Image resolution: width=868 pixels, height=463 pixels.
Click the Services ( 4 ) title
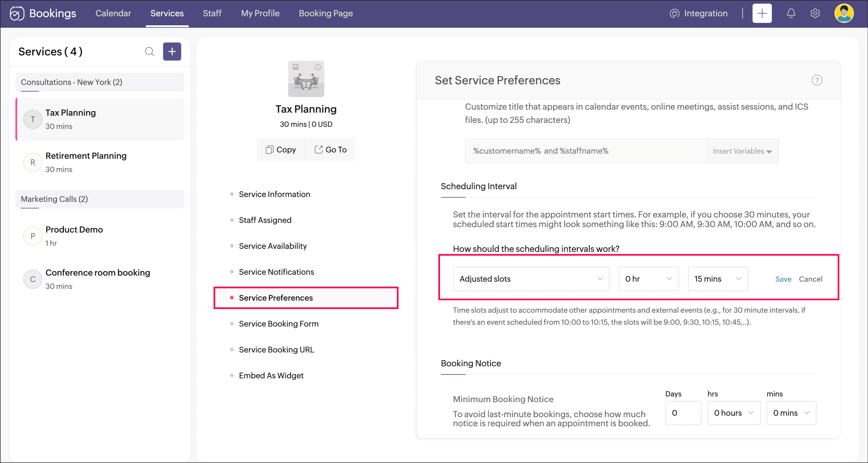tap(50, 52)
